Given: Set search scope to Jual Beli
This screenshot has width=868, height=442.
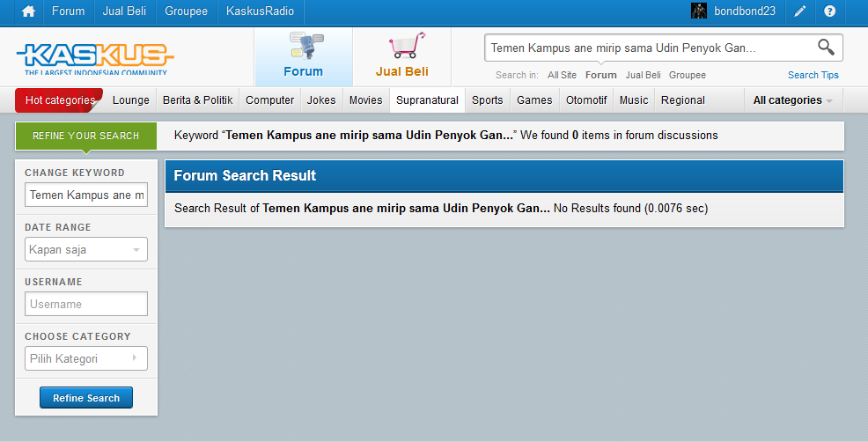Looking at the screenshot, I should [644, 75].
